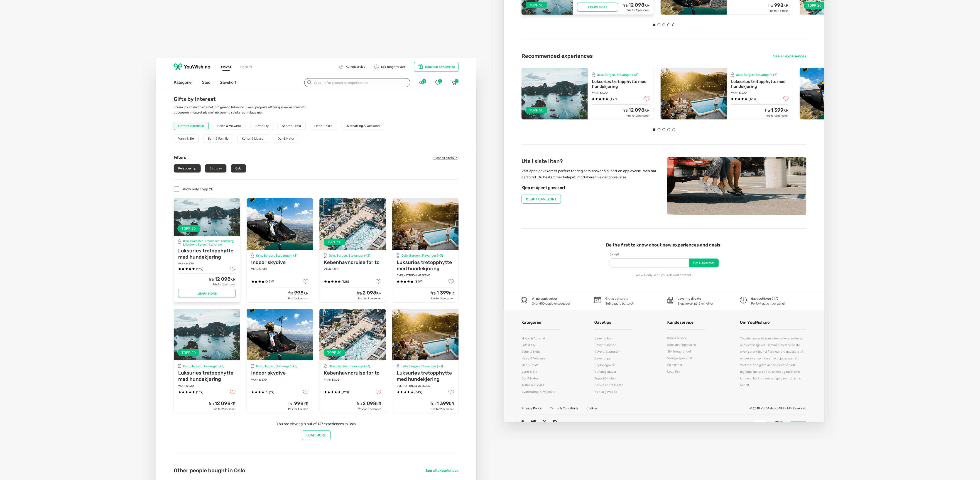Viewport: 980px width, 480px height.
Task: Favorite the Indoor skydive card in the first row
Action: [x=306, y=282]
